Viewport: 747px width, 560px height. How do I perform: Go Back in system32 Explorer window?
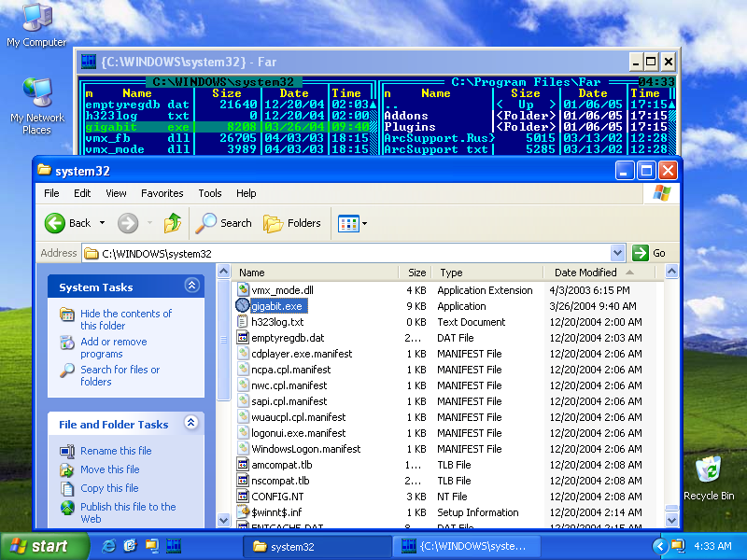pyautogui.click(x=67, y=223)
